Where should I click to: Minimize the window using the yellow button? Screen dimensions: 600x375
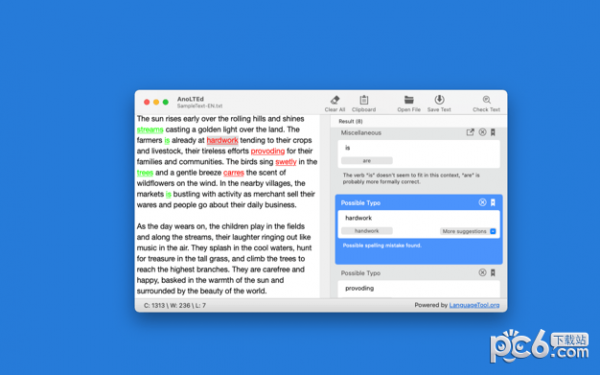[x=156, y=102]
